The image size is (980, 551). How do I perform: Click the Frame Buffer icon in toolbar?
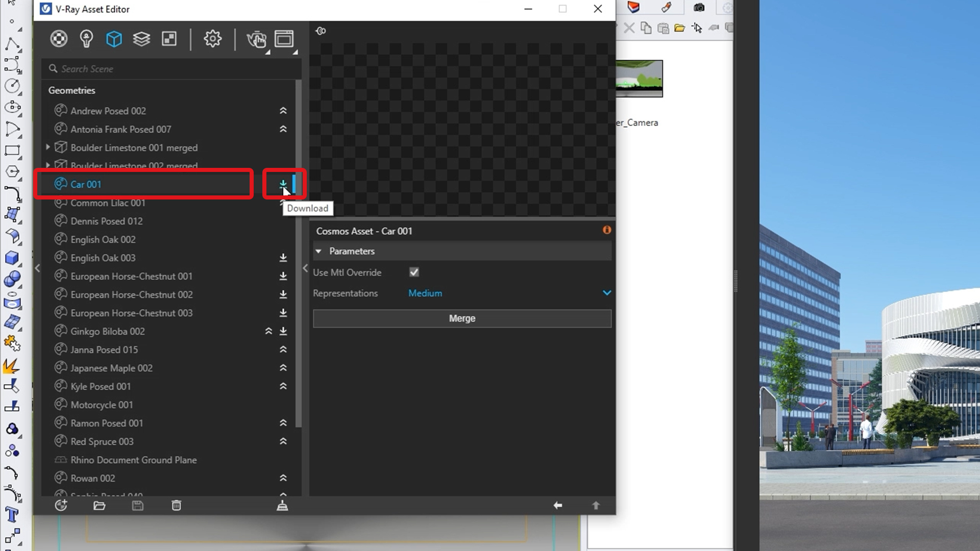pyautogui.click(x=283, y=38)
